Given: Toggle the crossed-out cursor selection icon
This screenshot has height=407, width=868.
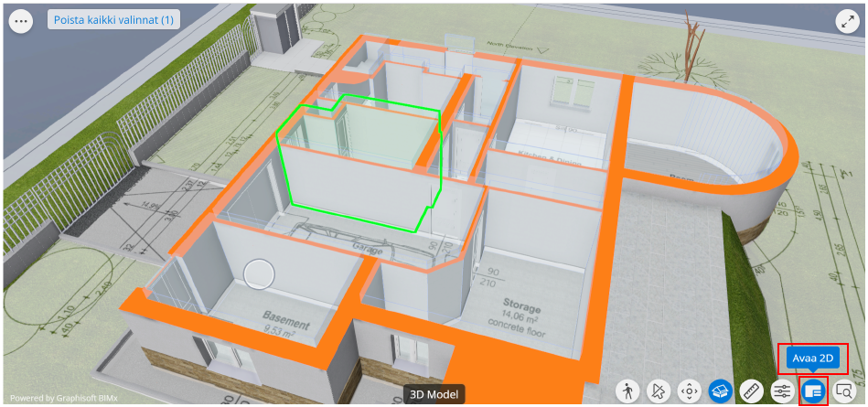Looking at the screenshot, I should click(x=659, y=391).
